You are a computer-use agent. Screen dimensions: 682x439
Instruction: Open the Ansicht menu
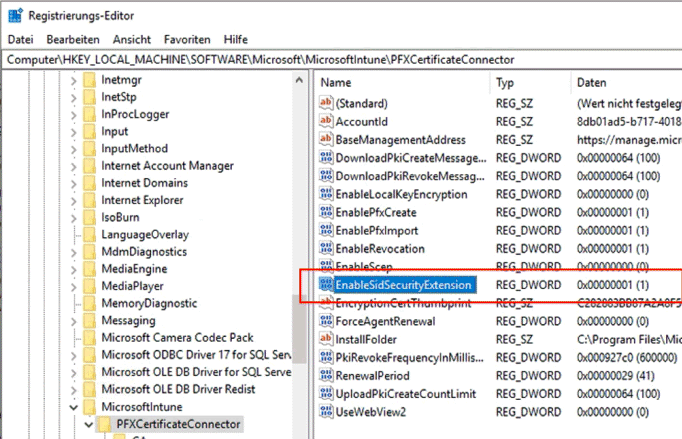click(132, 40)
